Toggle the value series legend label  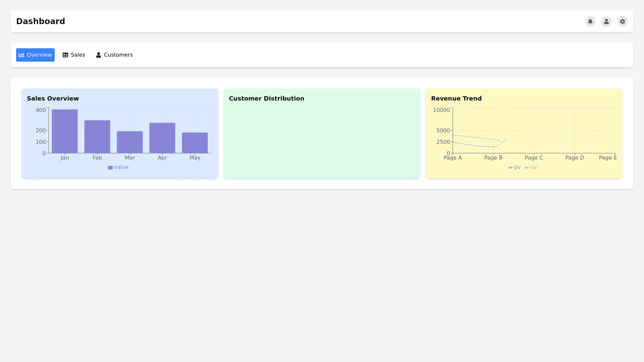point(121,167)
